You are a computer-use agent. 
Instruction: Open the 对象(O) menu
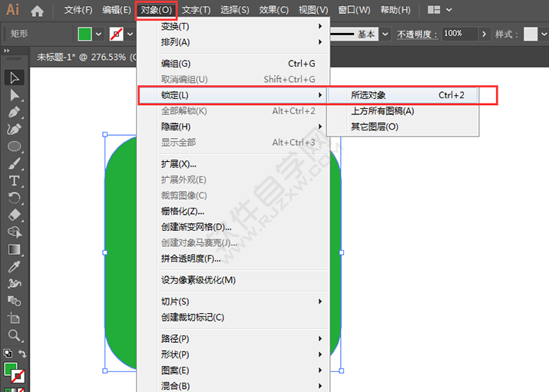click(156, 10)
